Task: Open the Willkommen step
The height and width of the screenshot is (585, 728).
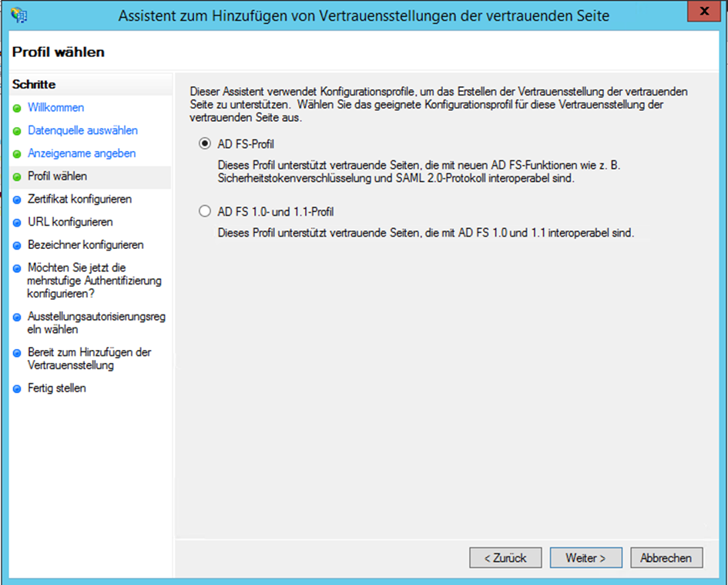Action: [x=55, y=108]
